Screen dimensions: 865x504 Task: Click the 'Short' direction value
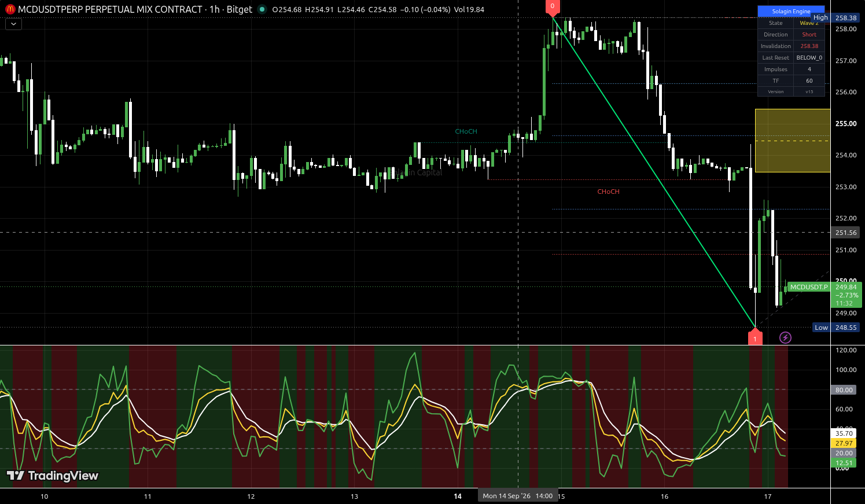(809, 35)
